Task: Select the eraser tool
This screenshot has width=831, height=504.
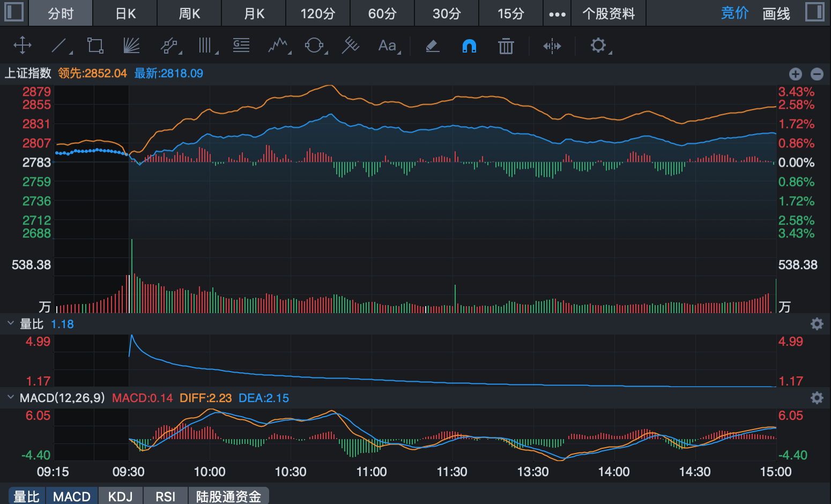Action: coord(433,46)
